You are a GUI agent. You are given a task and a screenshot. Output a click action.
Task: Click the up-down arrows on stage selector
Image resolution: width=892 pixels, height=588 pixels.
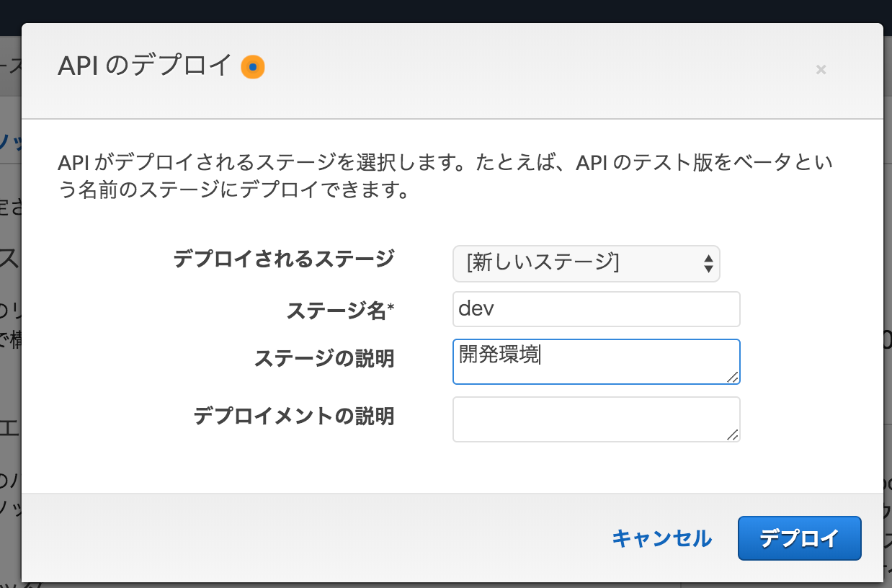709,264
